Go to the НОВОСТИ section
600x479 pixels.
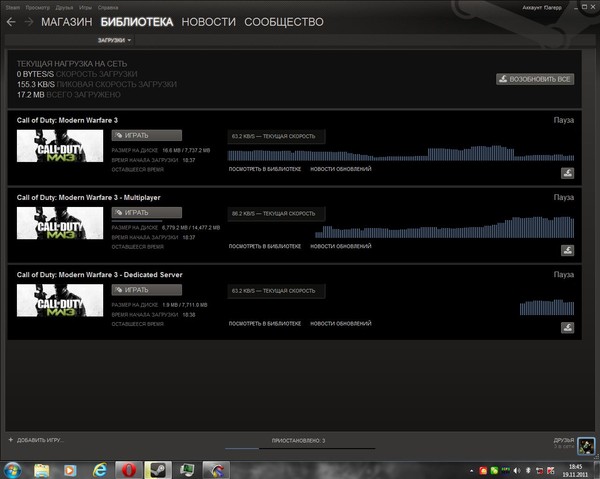(x=209, y=22)
